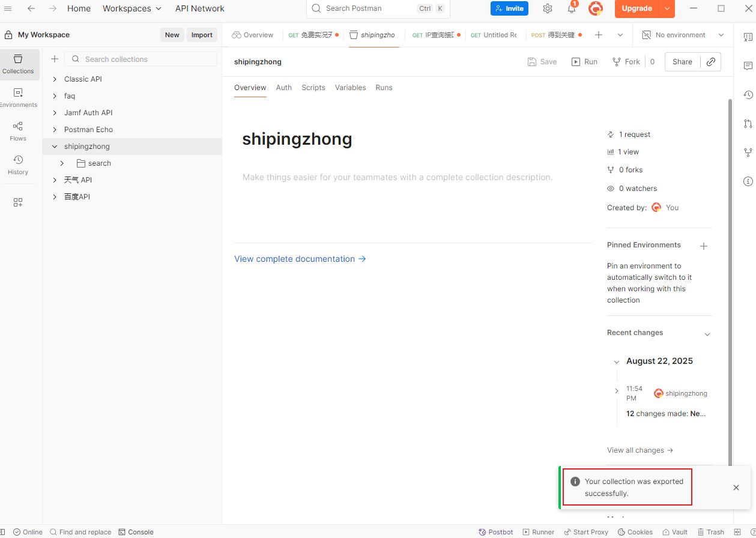This screenshot has width=756, height=538.
Task: Open Environments in the sidebar
Action: coord(18,97)
